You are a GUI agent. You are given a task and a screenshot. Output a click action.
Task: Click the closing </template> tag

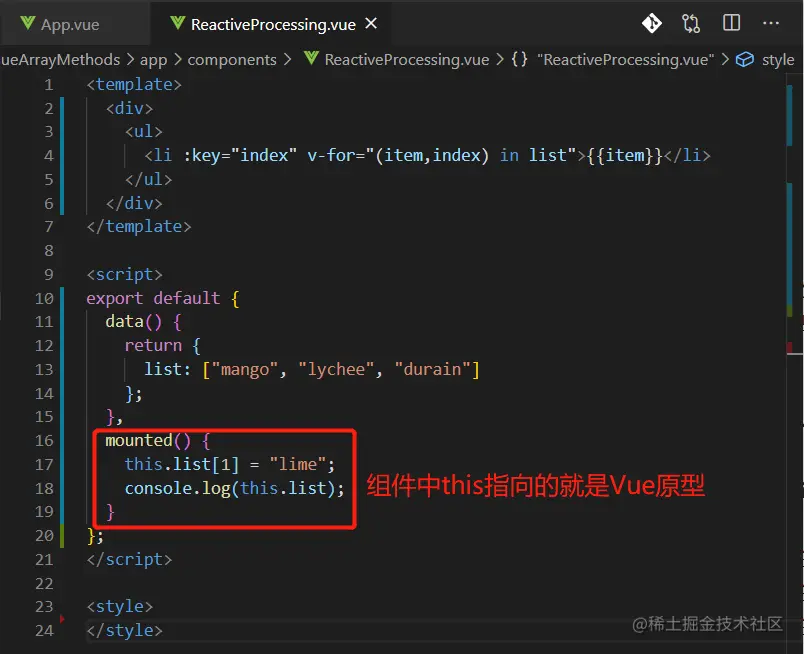tap(139, 227)
